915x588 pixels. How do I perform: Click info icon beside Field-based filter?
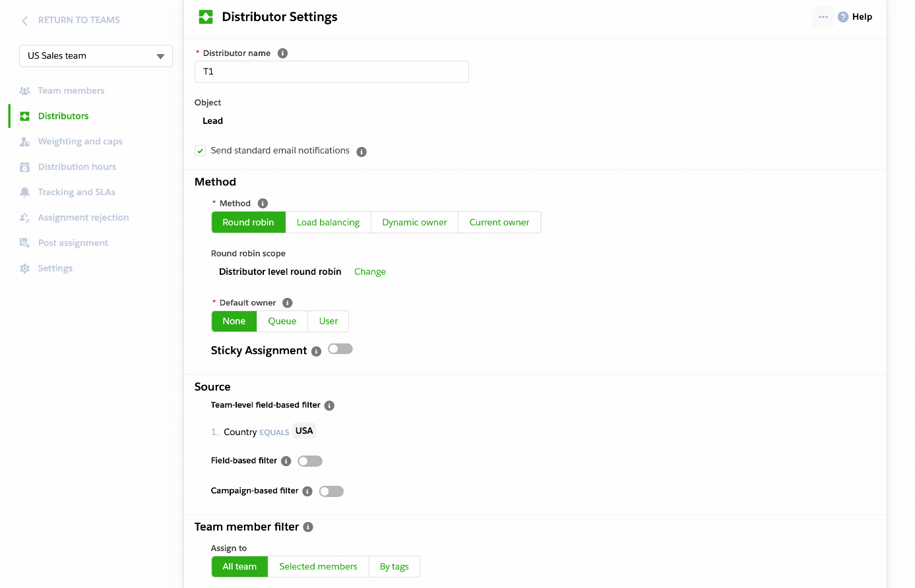point(286,461)
